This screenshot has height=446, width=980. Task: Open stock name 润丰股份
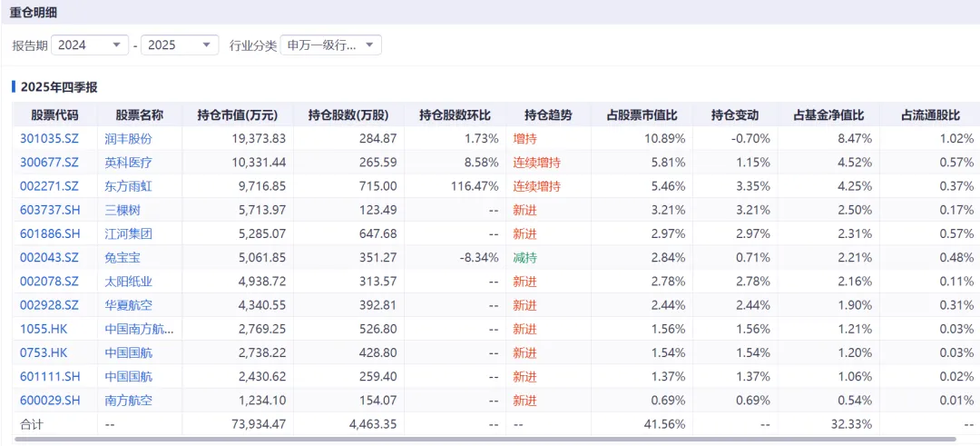(128, 140)
